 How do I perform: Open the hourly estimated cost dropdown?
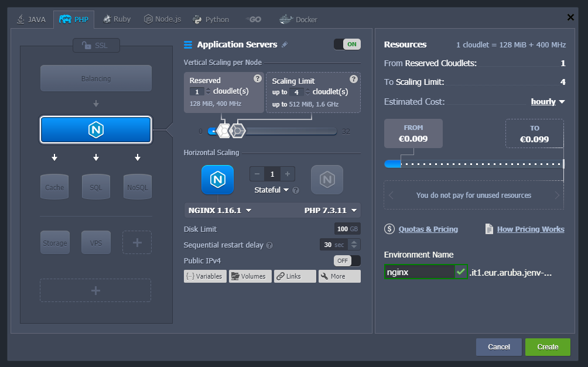coord(548,102)
